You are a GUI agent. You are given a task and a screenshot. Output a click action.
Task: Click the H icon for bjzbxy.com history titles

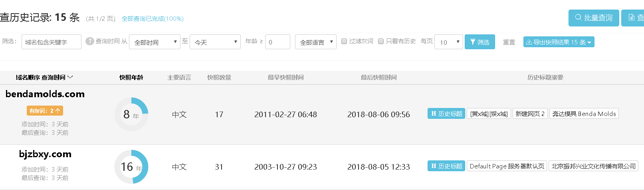(x=434, y=166)
